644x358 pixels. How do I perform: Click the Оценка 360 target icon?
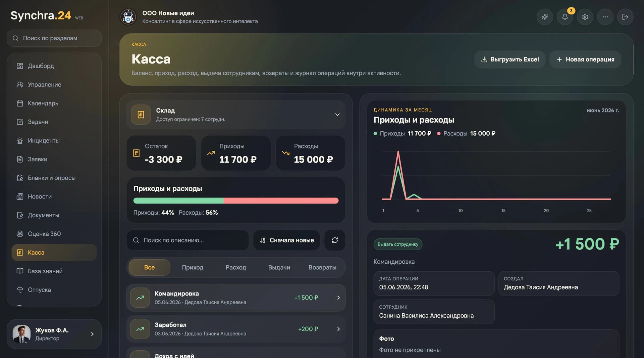pyautogui.click(x=20, y=234)
